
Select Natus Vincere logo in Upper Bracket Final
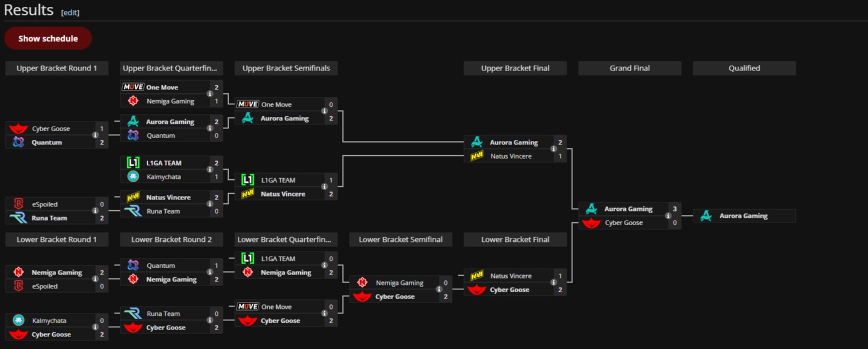[477, 156]
